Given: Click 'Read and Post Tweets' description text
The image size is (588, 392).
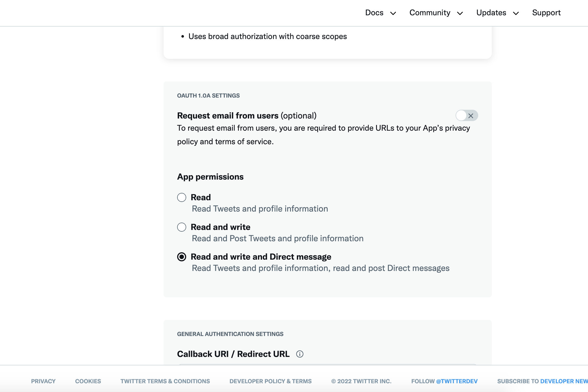Looking at the screenshot, I should pos(278,238).
